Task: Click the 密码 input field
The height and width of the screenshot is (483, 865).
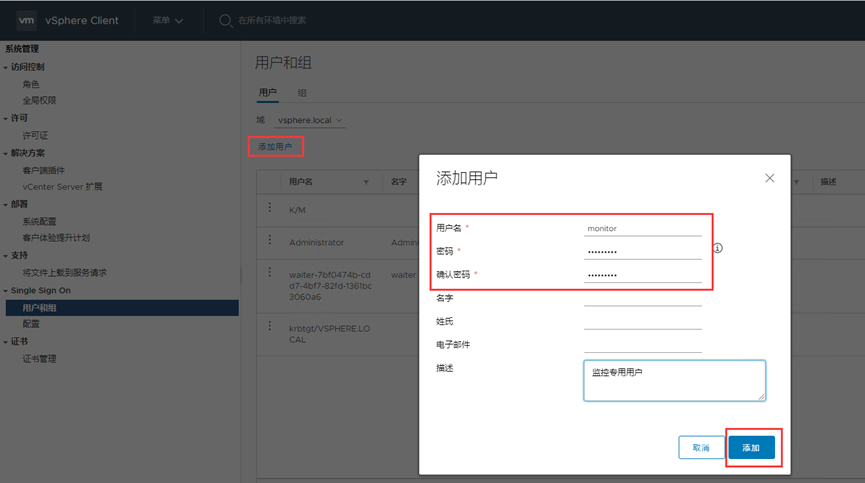Action: [x=643, y=251]
